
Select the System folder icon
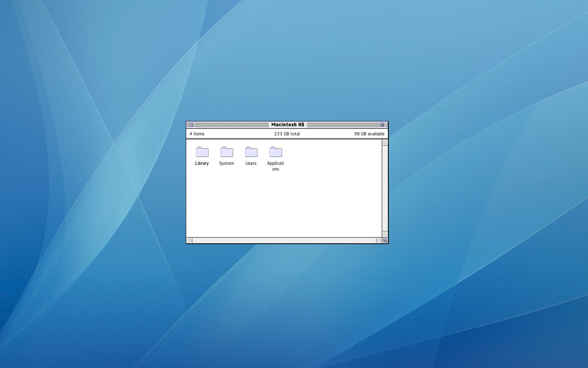(x=227, y=152)
